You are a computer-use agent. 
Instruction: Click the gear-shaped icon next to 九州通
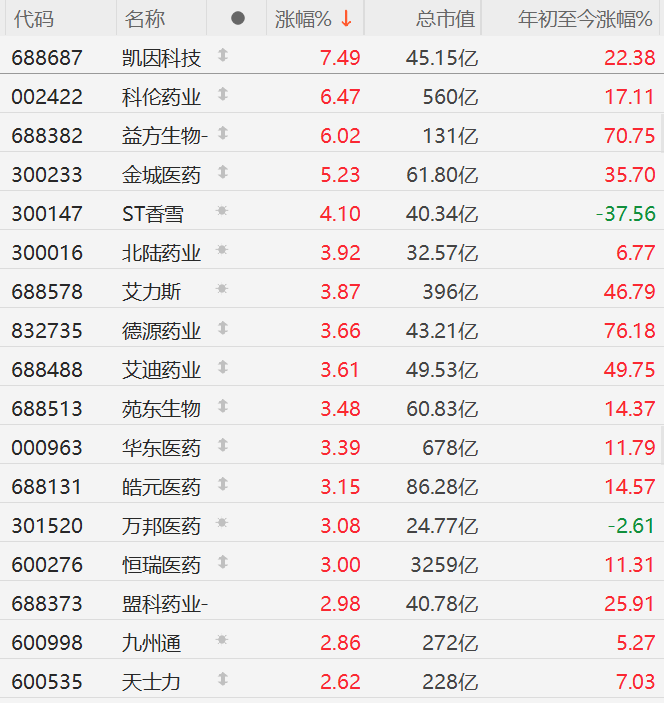coord(223,641)
